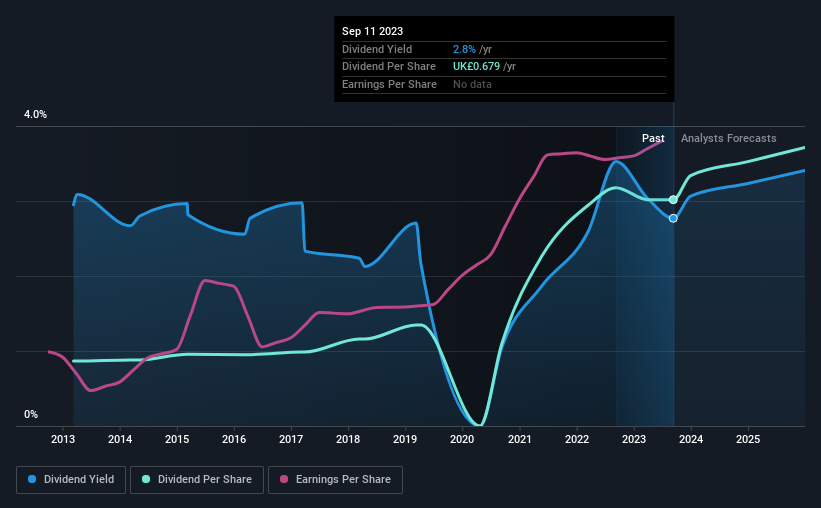The height and width of the screenshot is (508, 821).
Task: Click the 2018 x-axis label
Action: click(x=348, y=439)
